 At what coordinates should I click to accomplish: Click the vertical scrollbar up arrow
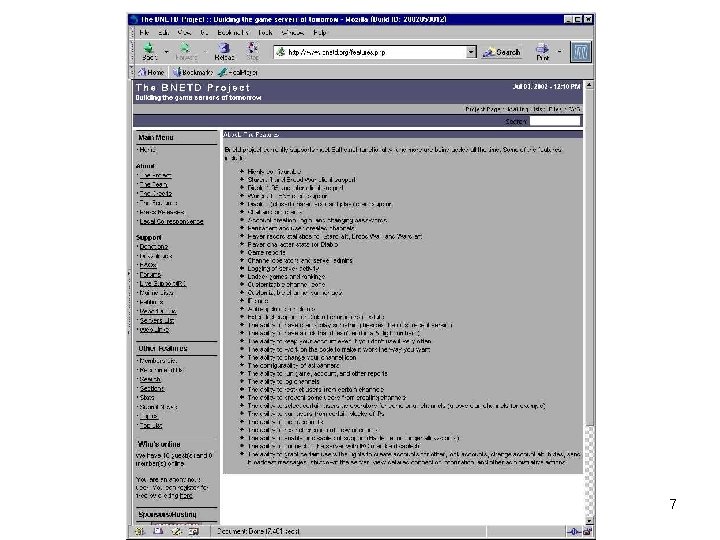coord(589,85)
